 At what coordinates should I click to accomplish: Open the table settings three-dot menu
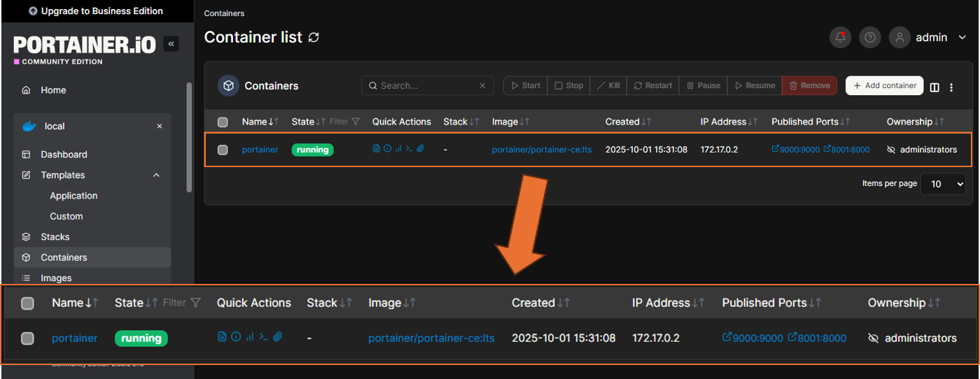[x=951, y=87]
